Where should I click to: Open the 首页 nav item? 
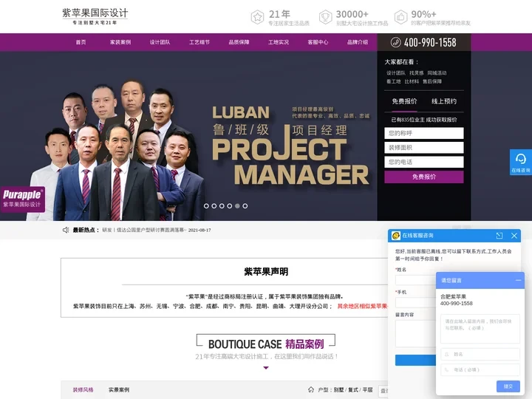(81, 42)
